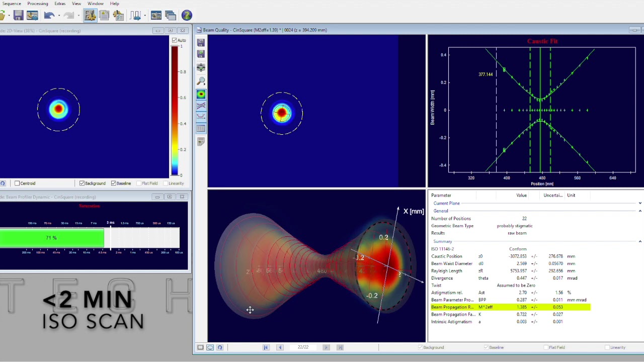644x362 pixels.
Task: Click the magnifier zoom tool in Beam Quality
Action: [x=201, y=81]
